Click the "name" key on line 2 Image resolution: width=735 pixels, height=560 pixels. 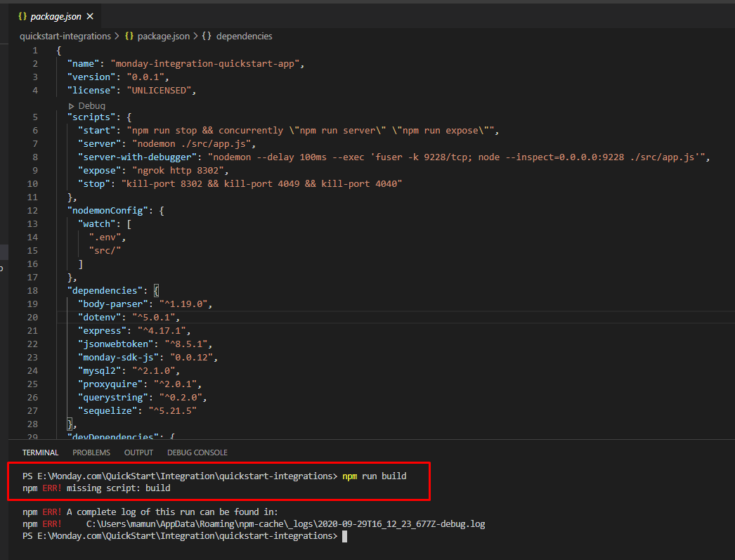tap(84, 64)
